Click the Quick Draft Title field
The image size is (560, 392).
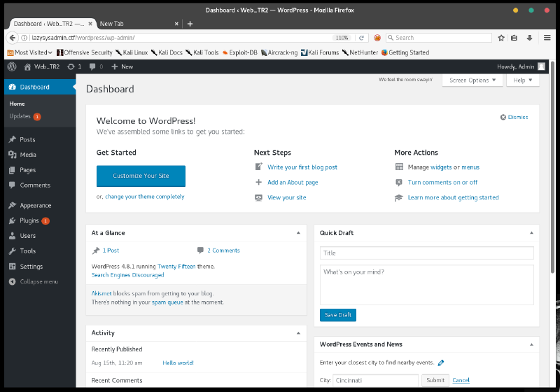tap(426, 253)
